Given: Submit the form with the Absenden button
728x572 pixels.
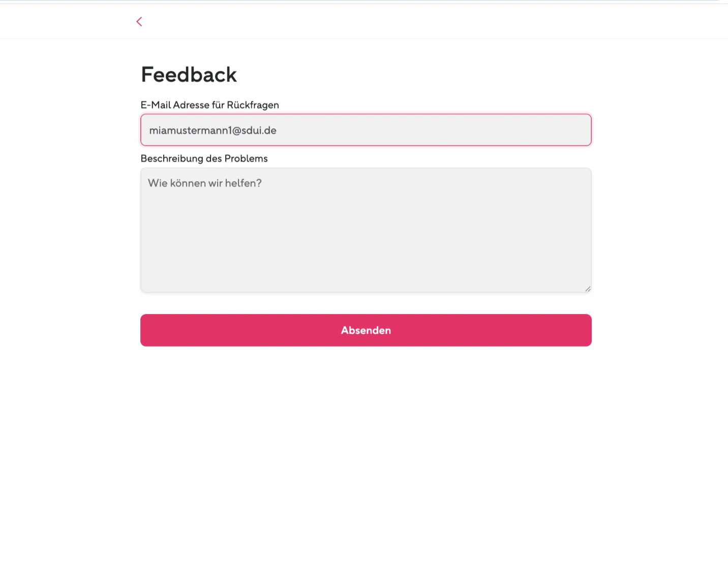Looking at the screenshot, I should (x=366, y=330).
